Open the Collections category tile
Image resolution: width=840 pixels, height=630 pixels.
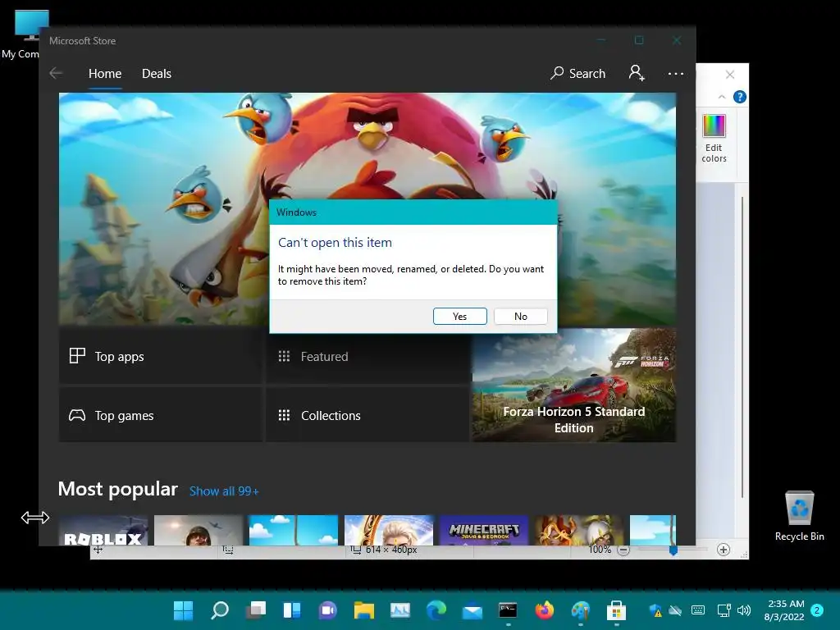coord(368,415)
